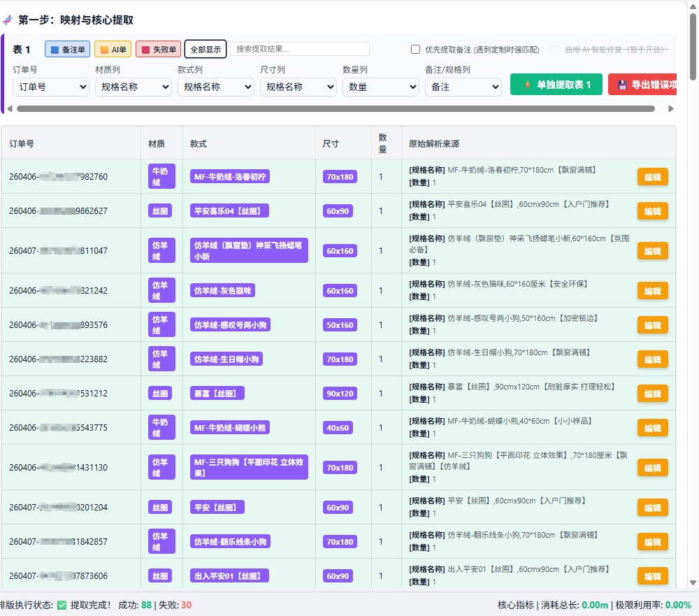Click the red 导出错误项 button
The width and height of the screenshot is (699, 616).
(x=643, y=85)
